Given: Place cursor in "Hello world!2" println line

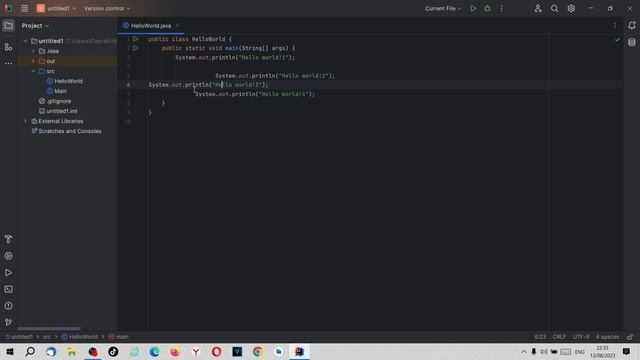Looking at the screenshot, I should pos(275,76).
